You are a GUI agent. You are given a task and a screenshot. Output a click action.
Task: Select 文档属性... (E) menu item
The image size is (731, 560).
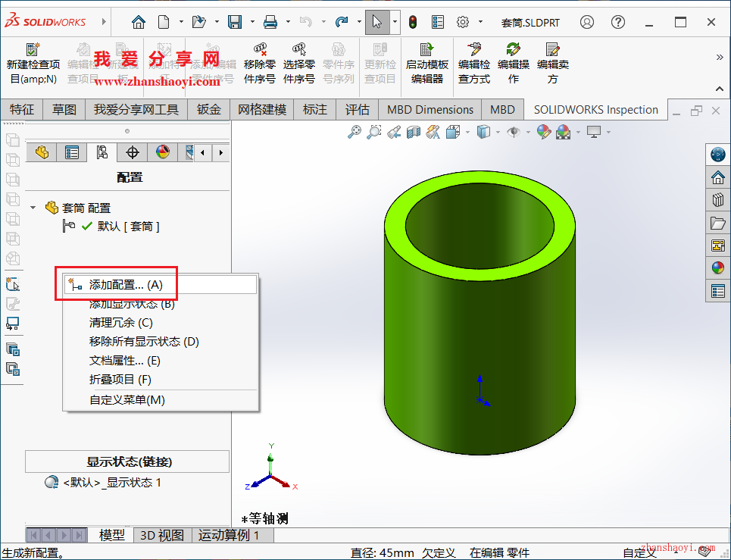pyautogui.click(x=161, y=361)
